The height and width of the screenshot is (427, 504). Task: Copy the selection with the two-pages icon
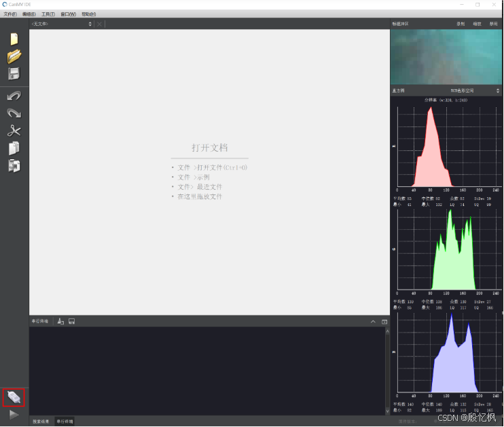(14, 148)
